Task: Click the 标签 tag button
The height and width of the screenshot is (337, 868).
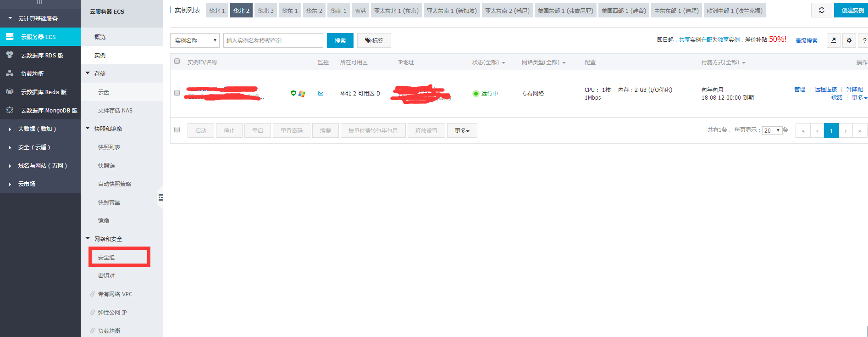Action: (x=374, y=40)
